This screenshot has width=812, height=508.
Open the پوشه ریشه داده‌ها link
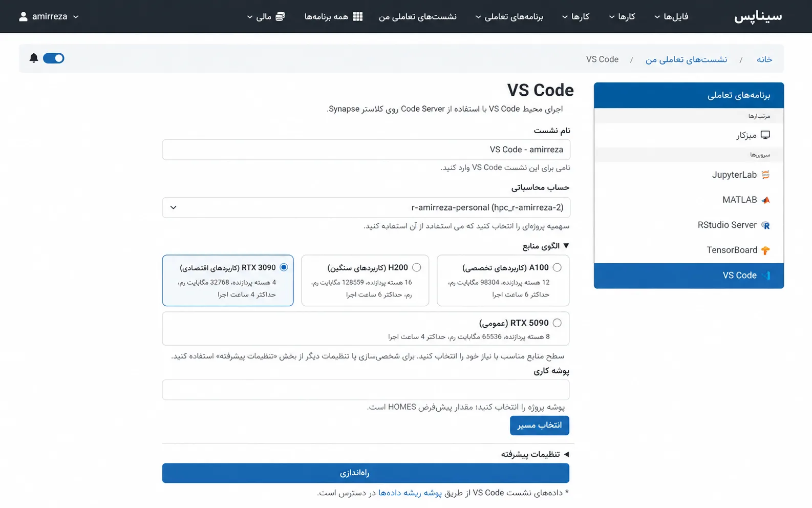point(410,493)
